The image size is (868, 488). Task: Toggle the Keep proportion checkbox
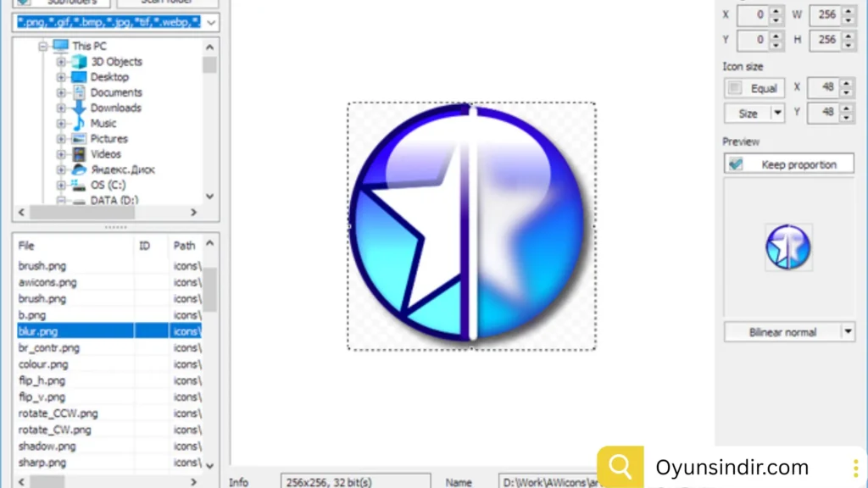click(x=734, y=164)
